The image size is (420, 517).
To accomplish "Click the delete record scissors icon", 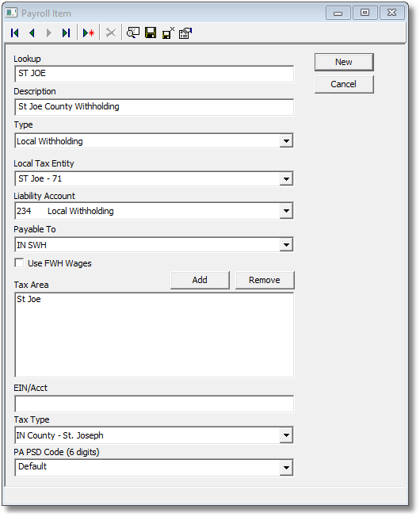I will point(111,33).
